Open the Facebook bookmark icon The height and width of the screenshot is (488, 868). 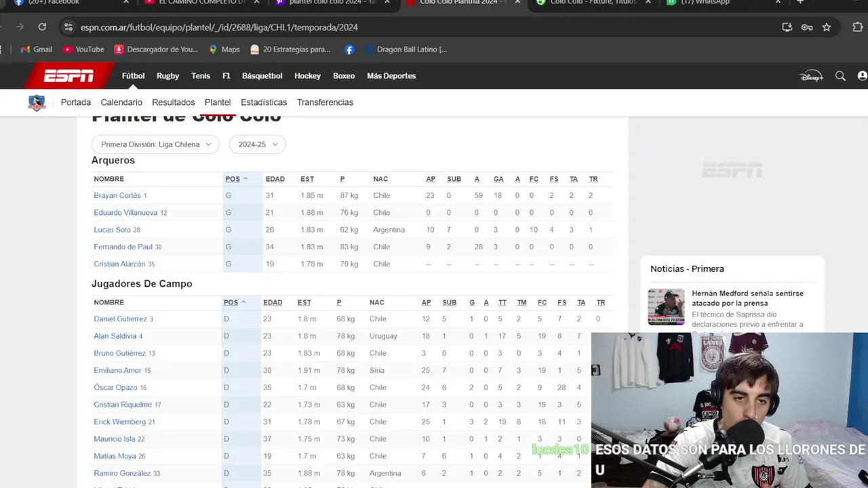tap(349, 49)
